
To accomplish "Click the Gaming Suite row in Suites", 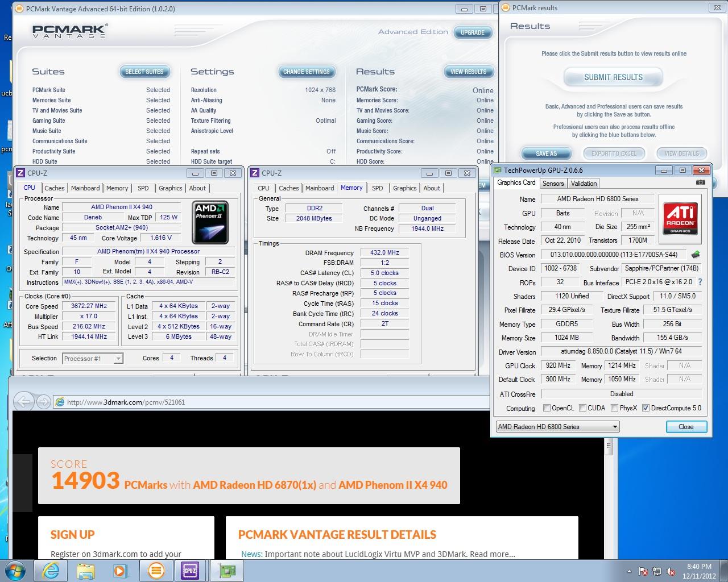I will (x=101, y=120).
